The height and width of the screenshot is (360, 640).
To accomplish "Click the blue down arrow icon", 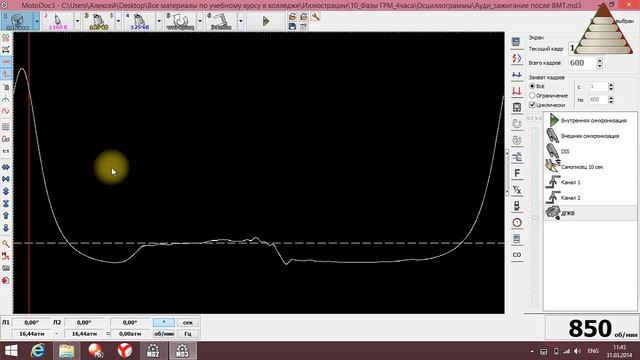I will coord(6,228).
